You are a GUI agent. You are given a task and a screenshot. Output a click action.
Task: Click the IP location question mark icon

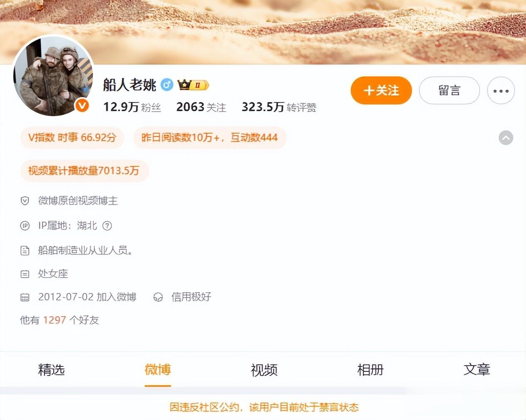(107, 226)
